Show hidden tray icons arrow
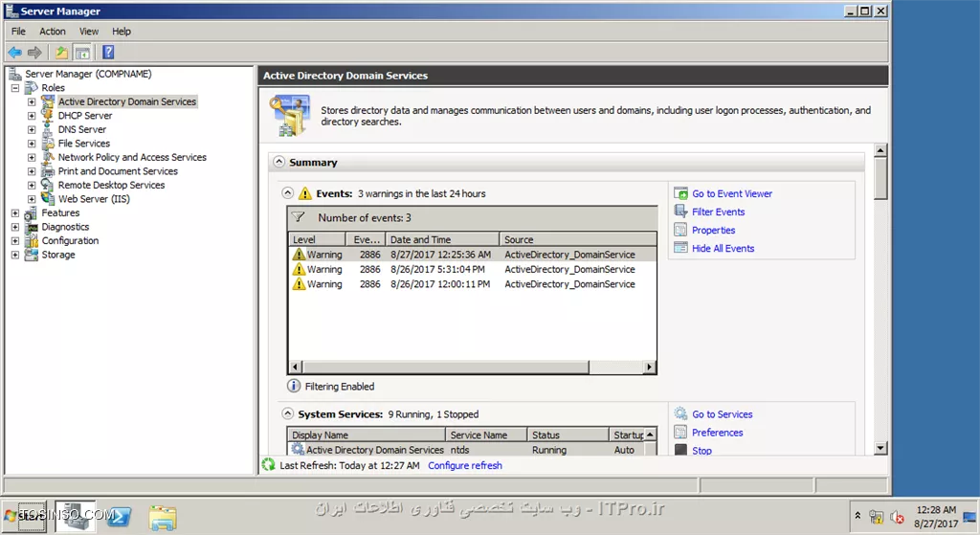 pyautogui.click(x=858, y=516)
